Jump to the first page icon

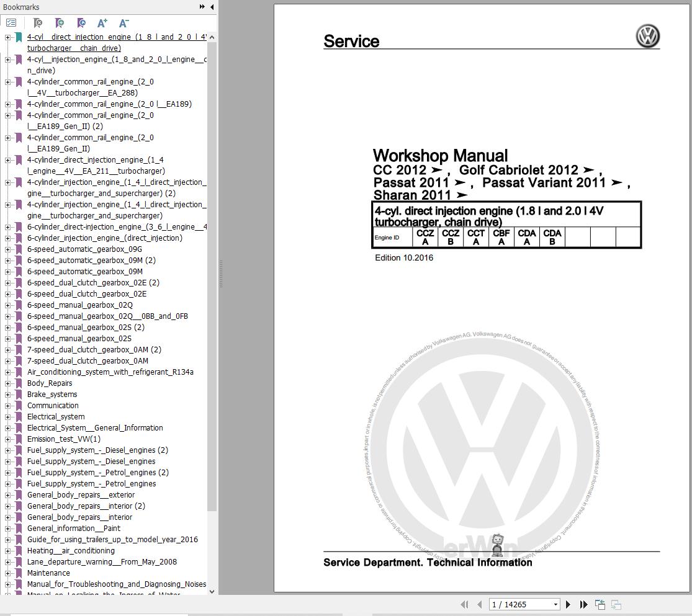tap(464, 604)
